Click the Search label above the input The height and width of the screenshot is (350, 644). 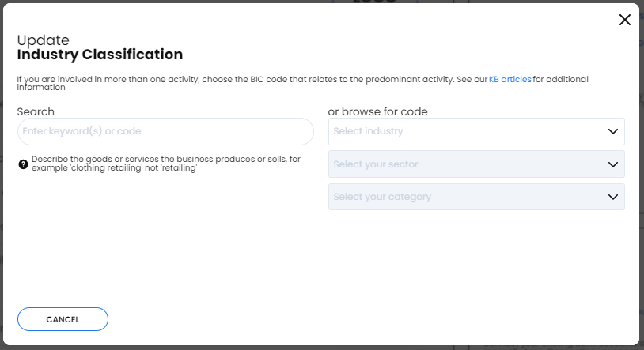(36, 111)
